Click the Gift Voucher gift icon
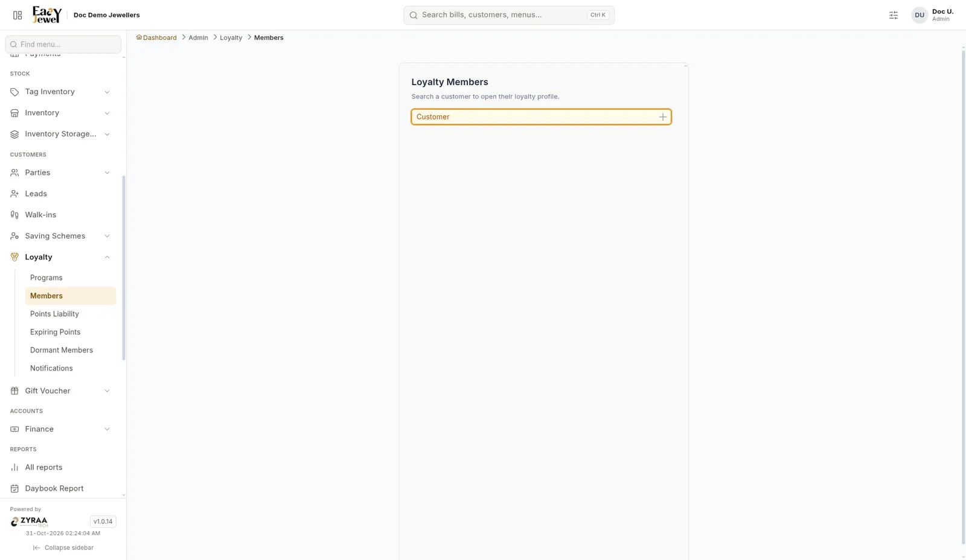Viewport: 966px width, 560px height. click(14, 391)
